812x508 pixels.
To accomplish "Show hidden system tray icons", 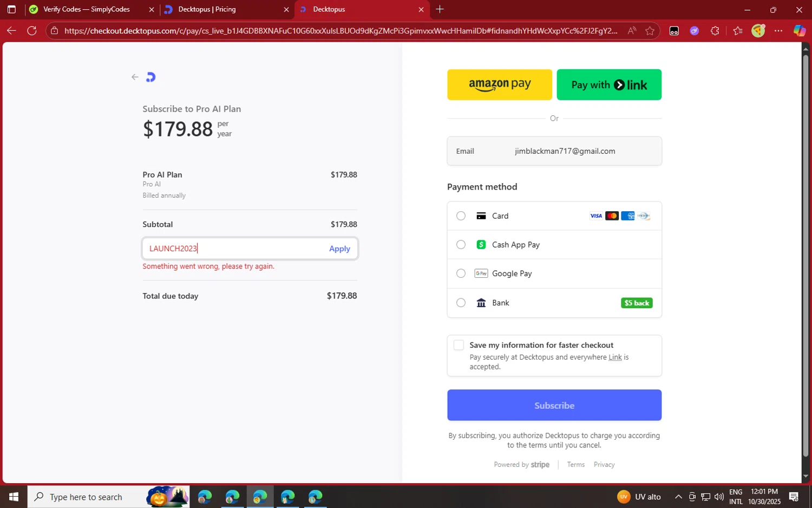I will click(678, 497).
